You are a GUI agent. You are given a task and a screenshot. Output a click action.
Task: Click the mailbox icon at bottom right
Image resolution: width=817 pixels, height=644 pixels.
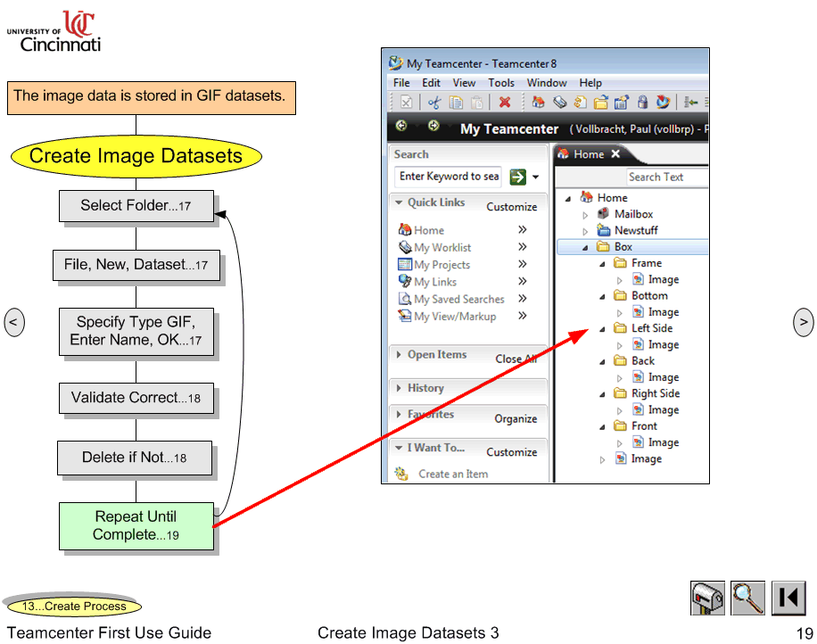707,598
